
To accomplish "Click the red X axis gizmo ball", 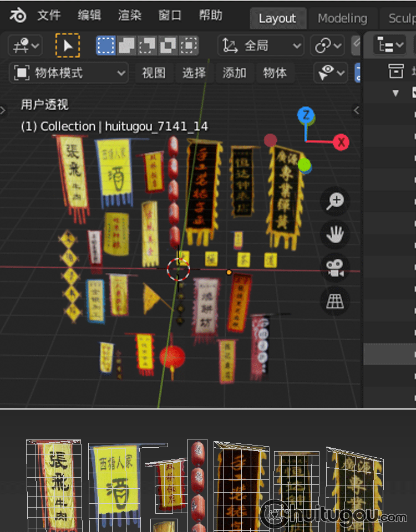I will [341, 142].
